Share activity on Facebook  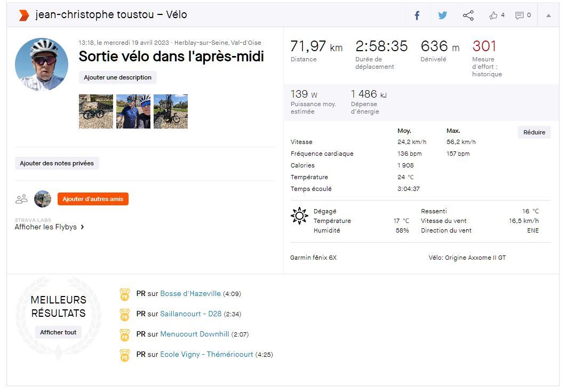point(417,15)
